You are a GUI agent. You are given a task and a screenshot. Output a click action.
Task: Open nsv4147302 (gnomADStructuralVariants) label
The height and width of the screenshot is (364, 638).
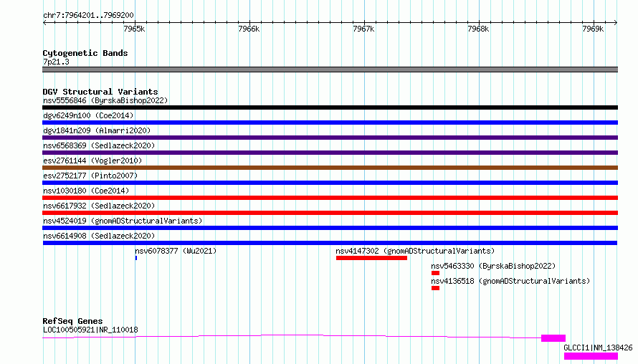416,251
